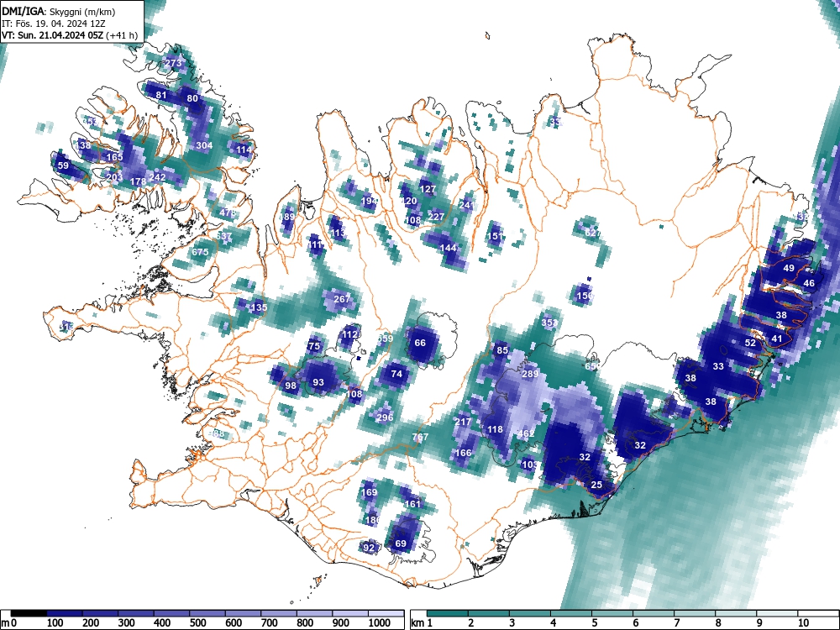This screenshot has height=630, width=840.
Task: Click the 500 label on the metre legend
Action: pyautogui.click(x=197, y=623)
